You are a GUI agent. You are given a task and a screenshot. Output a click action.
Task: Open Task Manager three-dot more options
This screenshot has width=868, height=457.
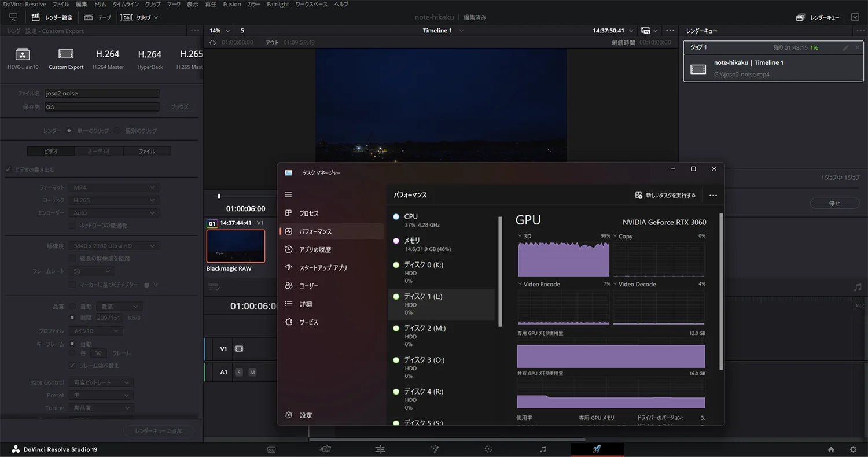point(713,196)
